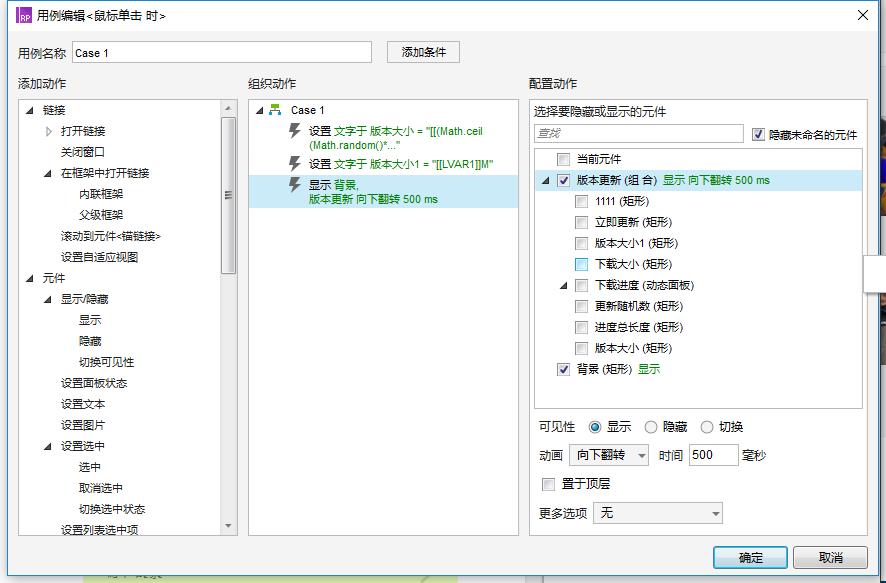Collapse 下载进度 (动态面板) node
The height and width of the screenshot is (583, 886).
pyautogui.click(x=563, y=285)
